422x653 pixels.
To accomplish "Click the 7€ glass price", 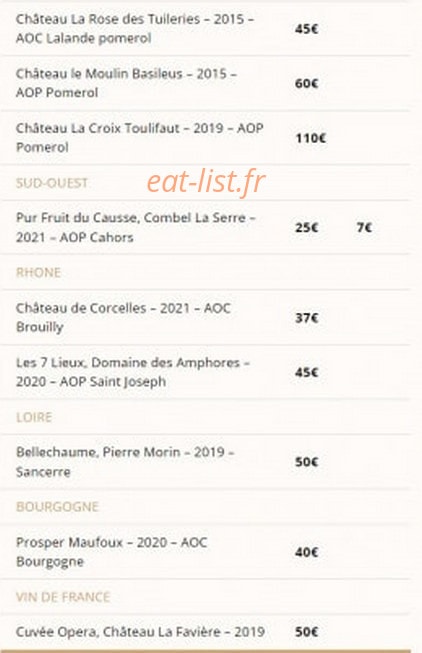I will click(364, 227).
